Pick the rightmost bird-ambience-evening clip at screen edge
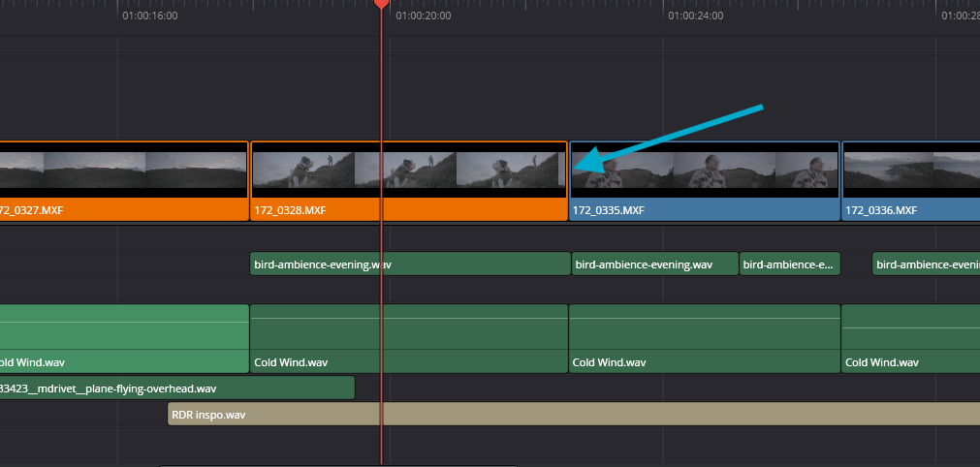This screenshot has height=467, width=980. tap(926, 264)
